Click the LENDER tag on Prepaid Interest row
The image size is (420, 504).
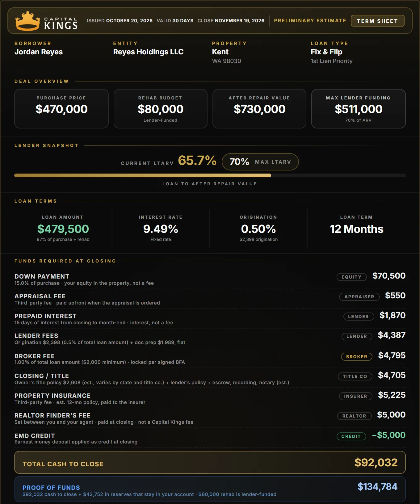point(359,317)
